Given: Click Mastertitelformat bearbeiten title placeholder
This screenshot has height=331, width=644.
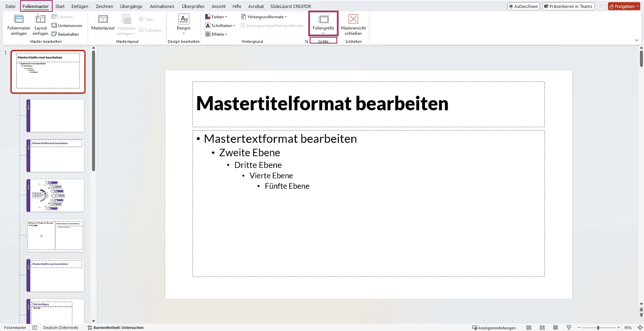Looking at the screenshot, I should (x=368, y=104).
